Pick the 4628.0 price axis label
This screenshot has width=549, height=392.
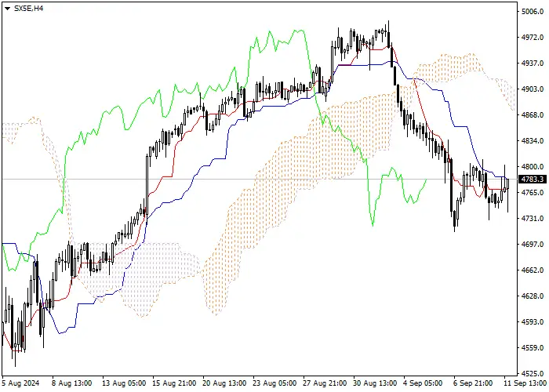point(533,296)
